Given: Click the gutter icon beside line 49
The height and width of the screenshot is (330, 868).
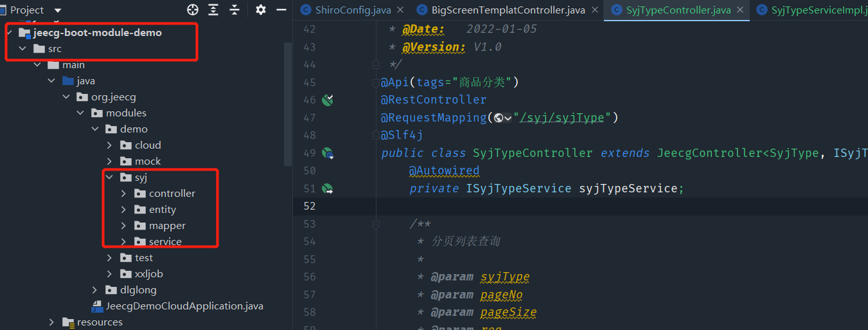Looking at the screenshot, I should click(x=328, y=153).
